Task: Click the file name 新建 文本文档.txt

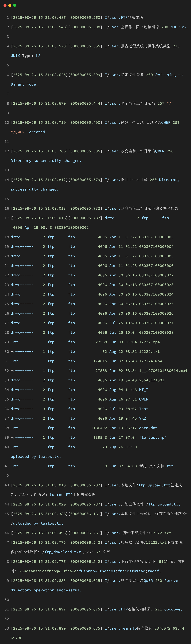Action: click(x=156, y=466)
